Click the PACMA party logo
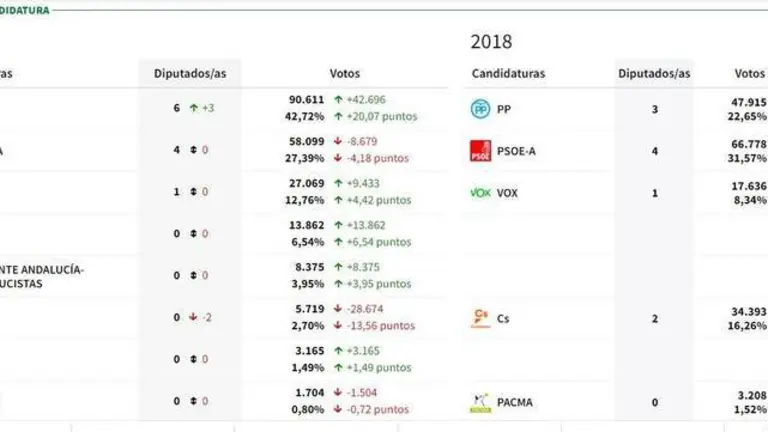Screen dimensions: 768x432 pyautogui.click(x=480, y=403)
